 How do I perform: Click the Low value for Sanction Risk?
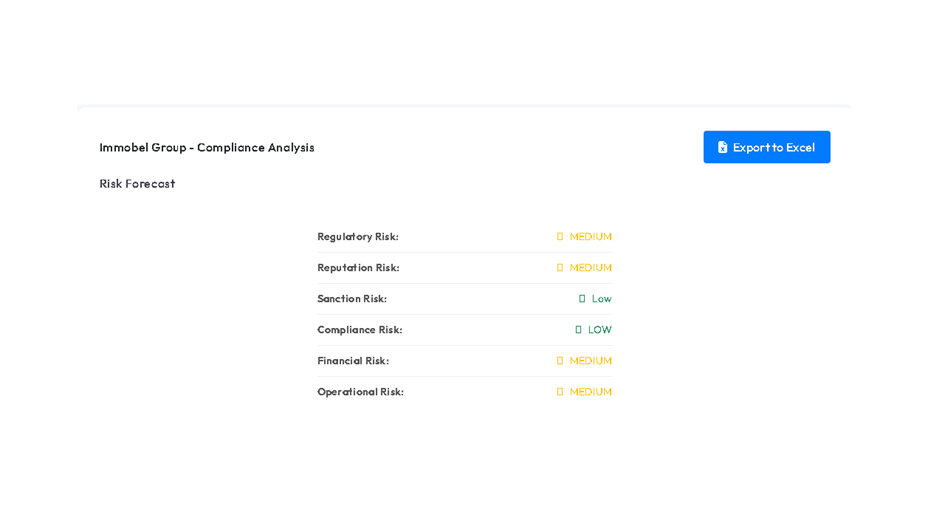(601, 299)
